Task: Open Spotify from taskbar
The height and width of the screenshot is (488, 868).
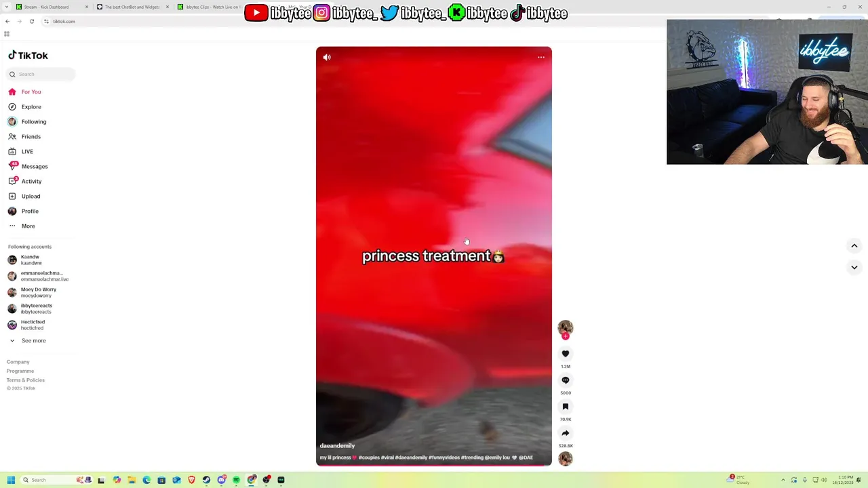Action: coord(236,480)
